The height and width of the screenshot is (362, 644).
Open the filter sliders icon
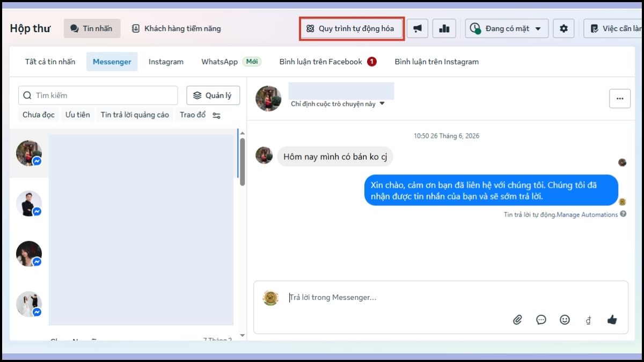coord(216,115)
